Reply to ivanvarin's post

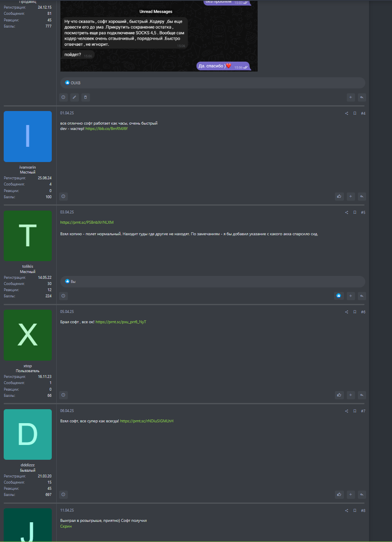pyautogui.click(x=362, y=197)
